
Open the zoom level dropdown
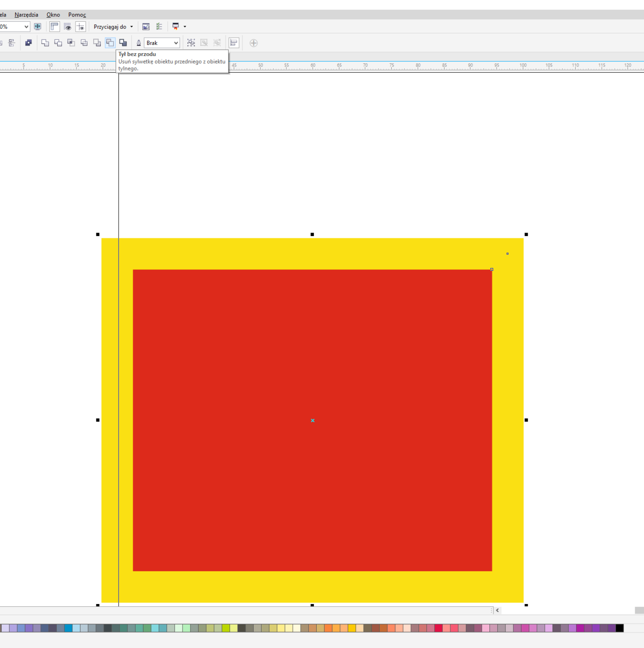click(26, 27)
